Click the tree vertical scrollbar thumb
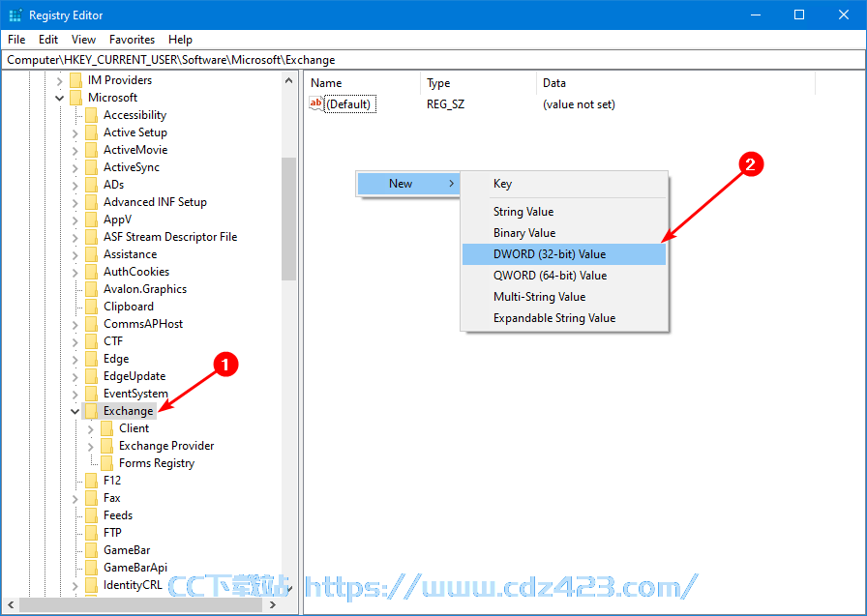The width and height of the screenshot is (867, 616). pyautogui.click(x=288, y=220)
